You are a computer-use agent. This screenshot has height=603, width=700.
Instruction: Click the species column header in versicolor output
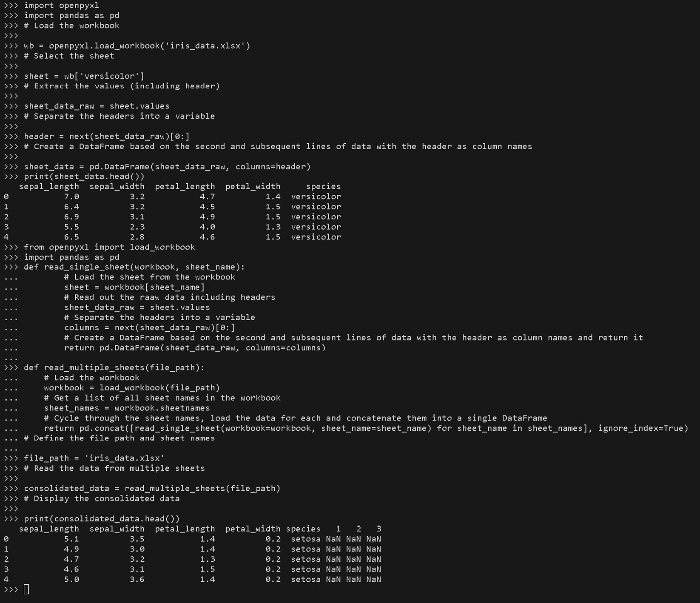click(323, 186)
